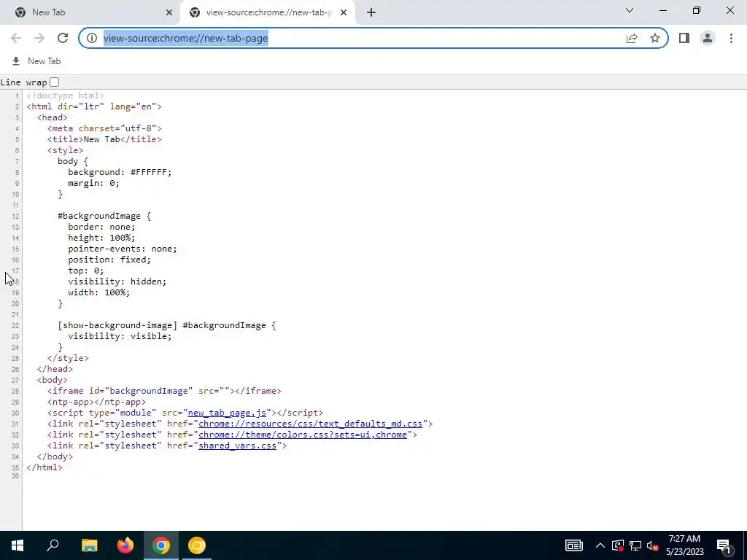747x560 pixels.
Task: Launch Firefox from the taskbar
Action: 125,545
